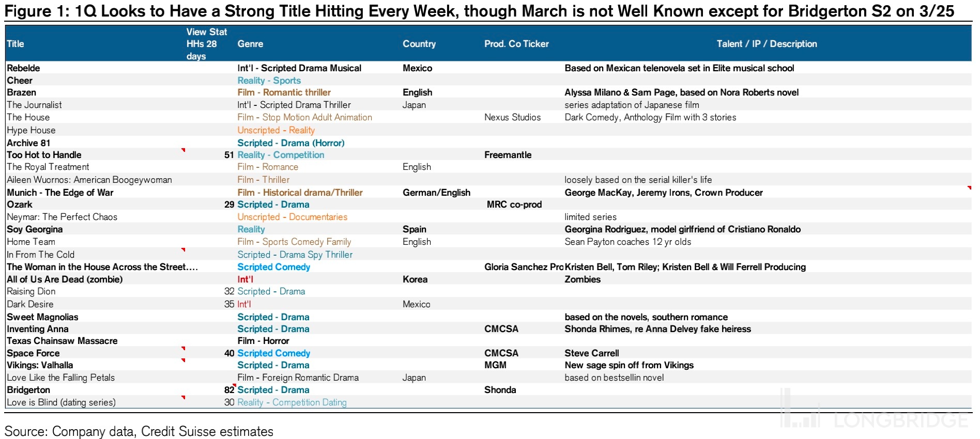Click the Reality - Sports genre for Cheer
The image size is (980, 439).
[269, 81]
